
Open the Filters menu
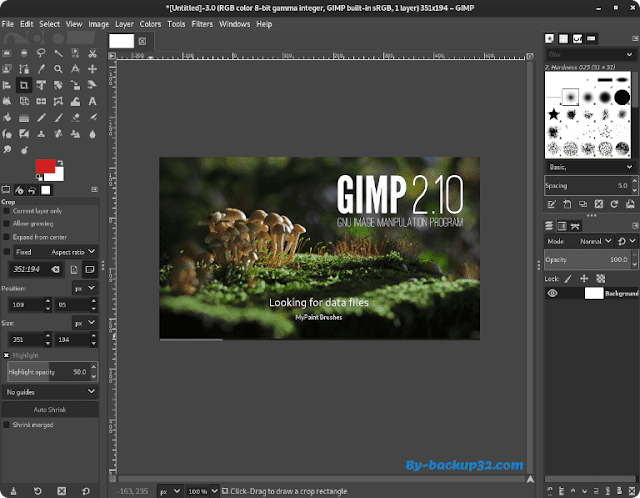(202, 24)
